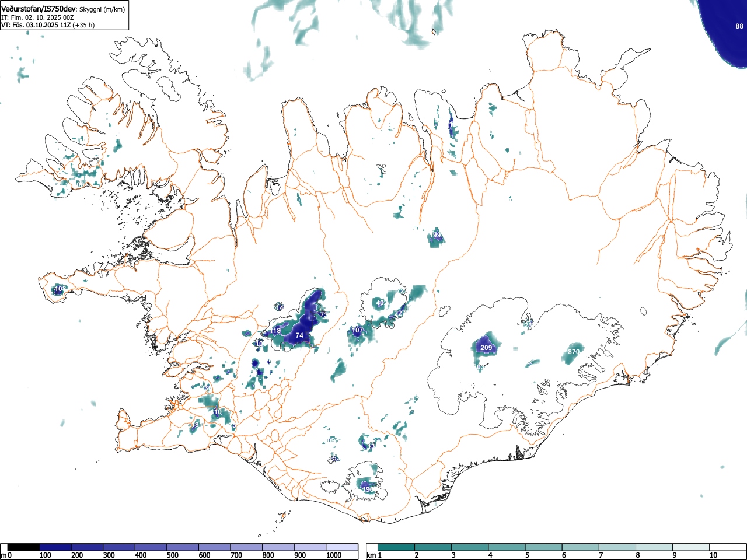This screenshot has height=560, width=747.
Task: Click the 'IT: Fim. 02. 10. 2025 00Z' line
Action: pos(37,17)
